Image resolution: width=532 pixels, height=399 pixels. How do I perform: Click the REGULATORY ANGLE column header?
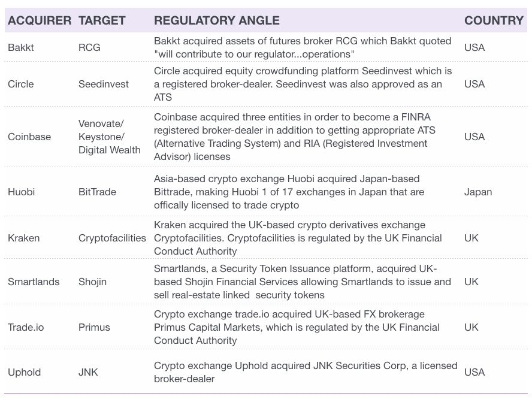(216, 20)
